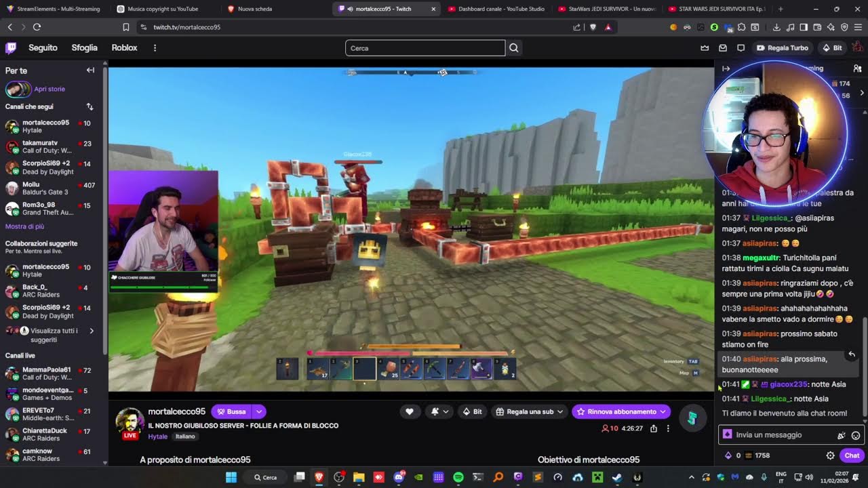Open stream options three-dot menu

pos(668,428)
